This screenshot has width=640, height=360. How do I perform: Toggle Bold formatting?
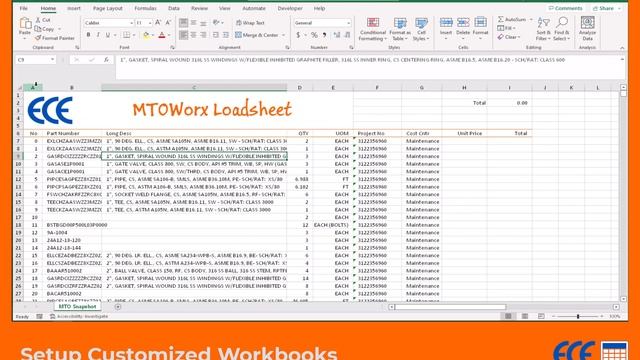(x=88, y=36)
